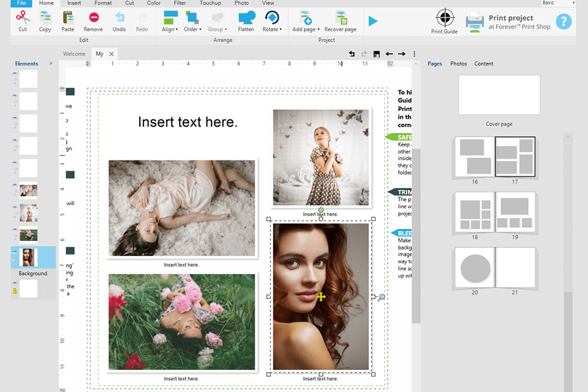
Task: Select page 20 thumbnail with circle layout
Action: pyautogui.click(x=474, y=268)
